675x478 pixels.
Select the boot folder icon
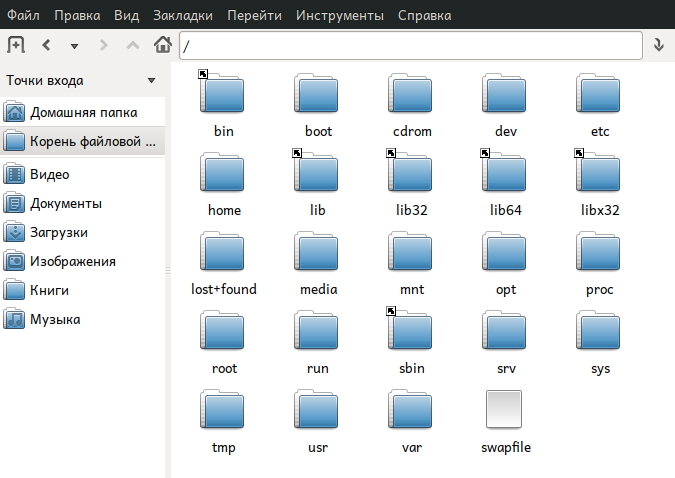click(316, 93)
